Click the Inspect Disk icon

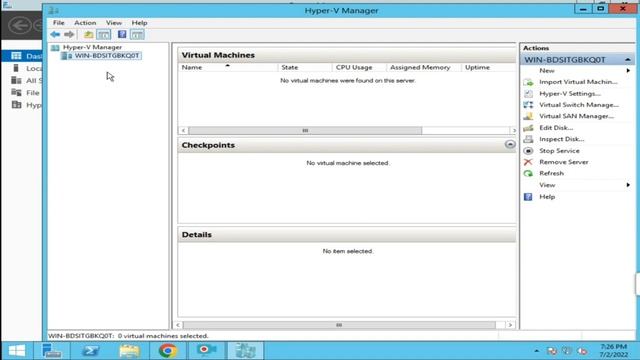pos(528,139)
